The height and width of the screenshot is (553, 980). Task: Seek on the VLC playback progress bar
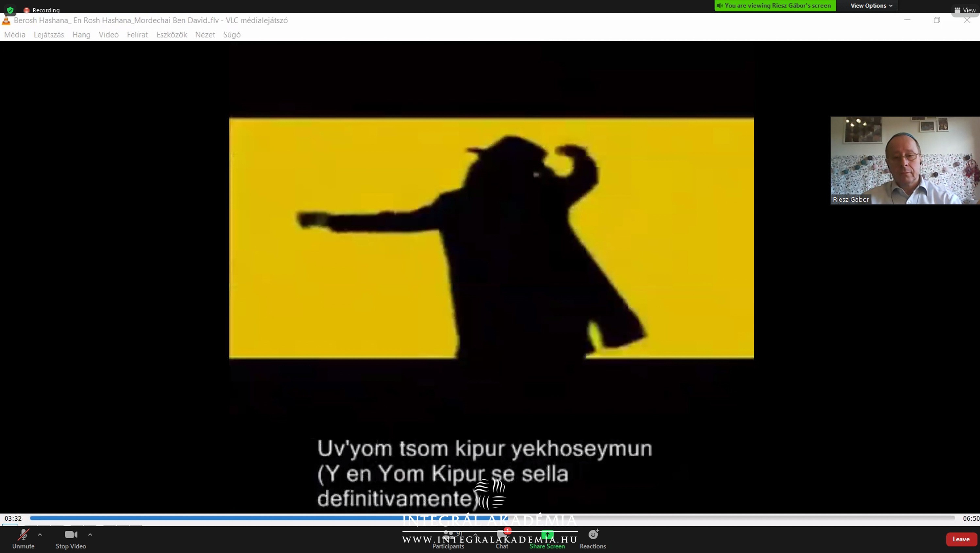(492, 518)
